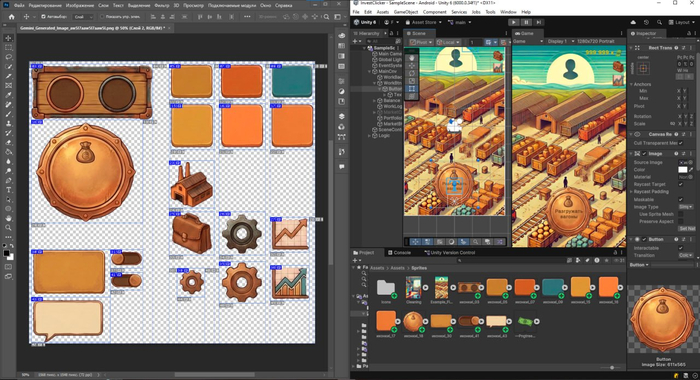Click Photoshop Home icon in options bar
This screenshot has width=700, height=380.
[x=12, y=17]
